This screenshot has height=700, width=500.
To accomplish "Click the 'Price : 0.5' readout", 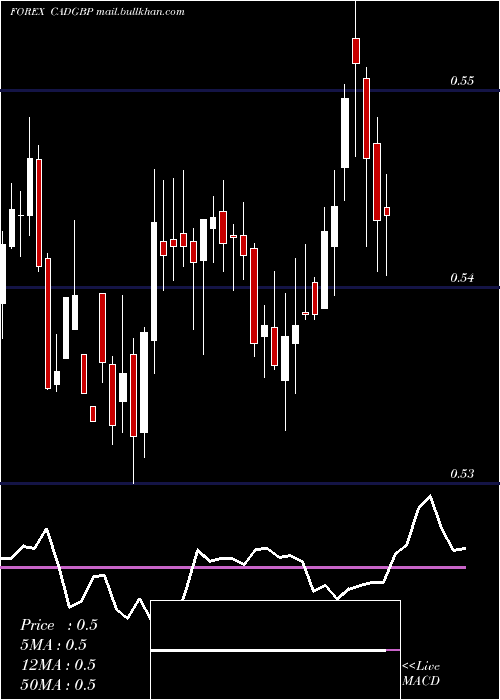I will [58, 625].
